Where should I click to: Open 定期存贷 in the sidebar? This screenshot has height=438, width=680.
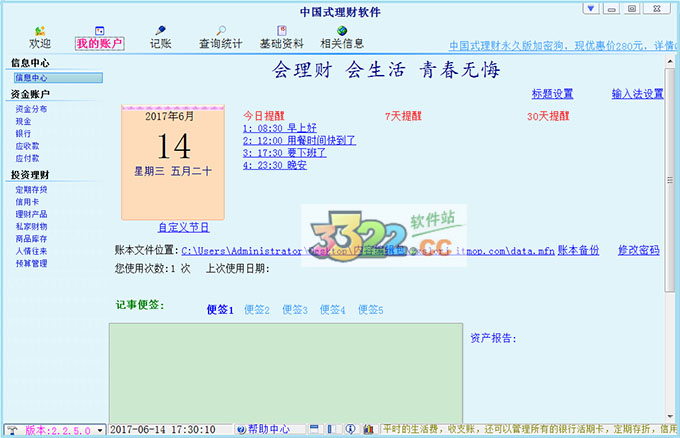tap(31, 190)
